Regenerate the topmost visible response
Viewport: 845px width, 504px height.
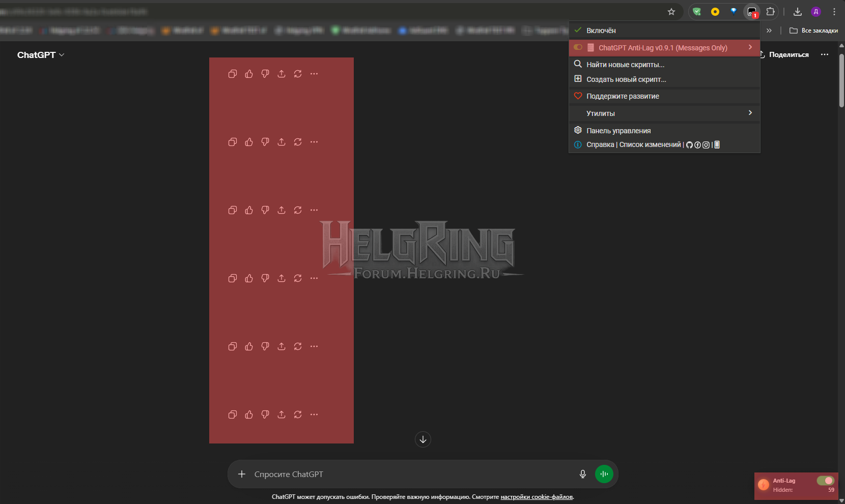(x=298, y=74)
